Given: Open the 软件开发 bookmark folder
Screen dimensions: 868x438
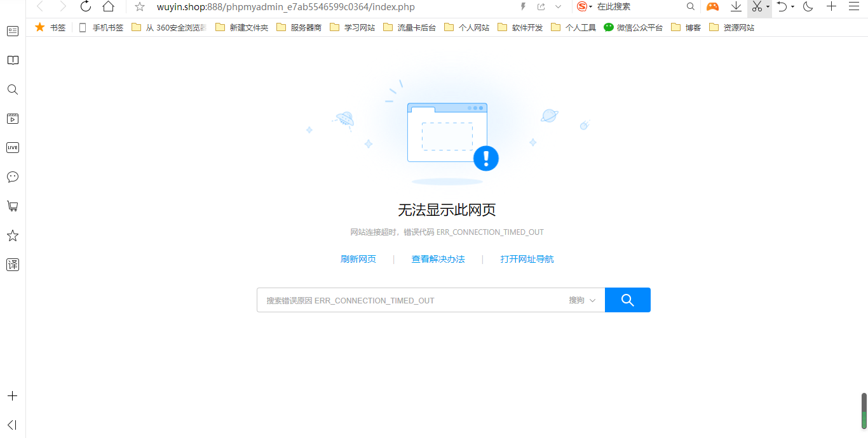Looking at the screenshot, I should pyautogui.click(x=520, y=27).
